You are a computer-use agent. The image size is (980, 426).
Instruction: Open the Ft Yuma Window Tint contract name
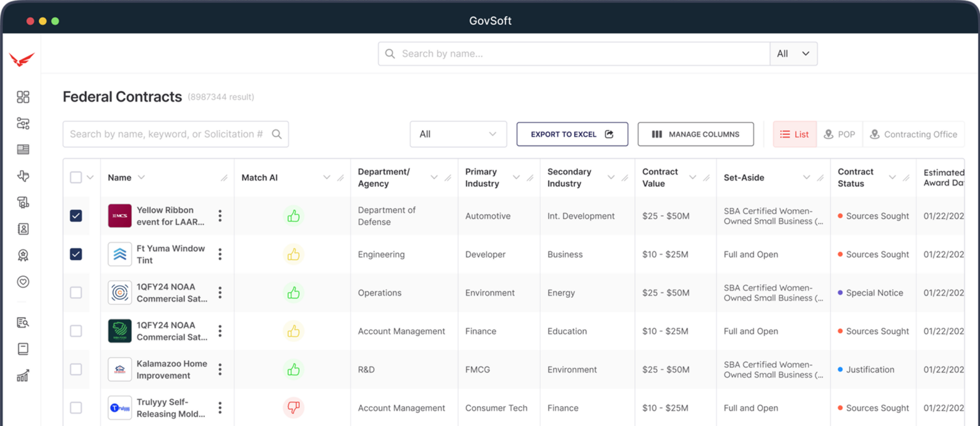coord(171,254)
